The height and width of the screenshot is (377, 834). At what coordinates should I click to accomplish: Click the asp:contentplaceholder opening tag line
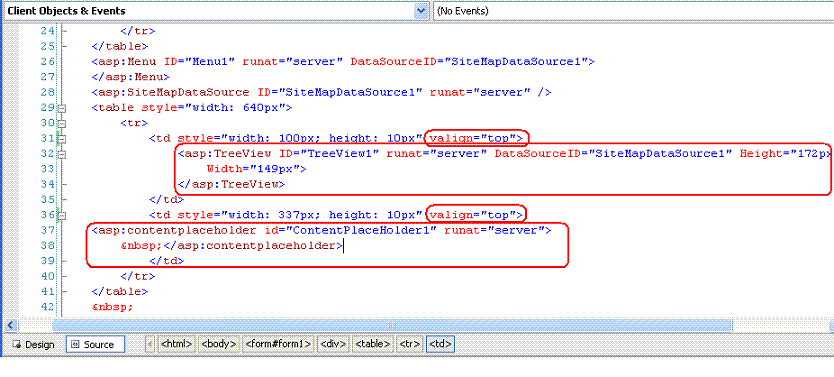click(321, 230)
